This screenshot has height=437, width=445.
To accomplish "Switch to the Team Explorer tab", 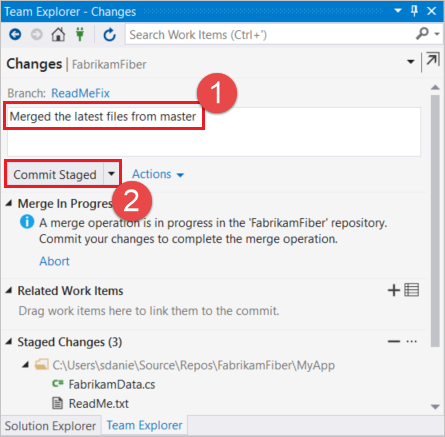I will [x=144, y=425].
